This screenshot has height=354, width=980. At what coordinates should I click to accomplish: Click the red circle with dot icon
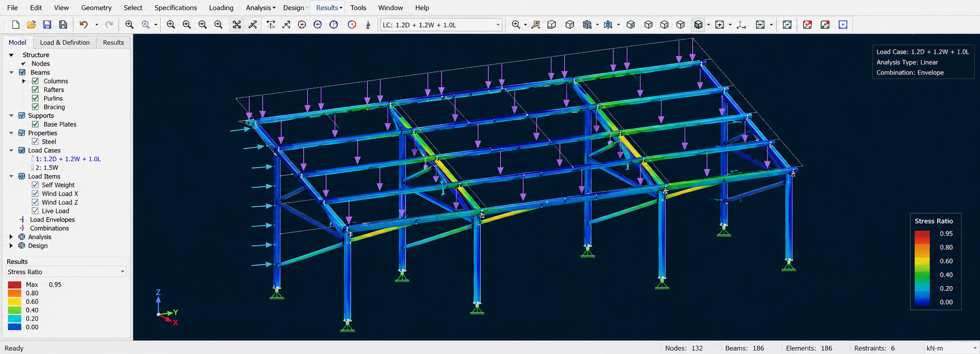coord(352,25)
